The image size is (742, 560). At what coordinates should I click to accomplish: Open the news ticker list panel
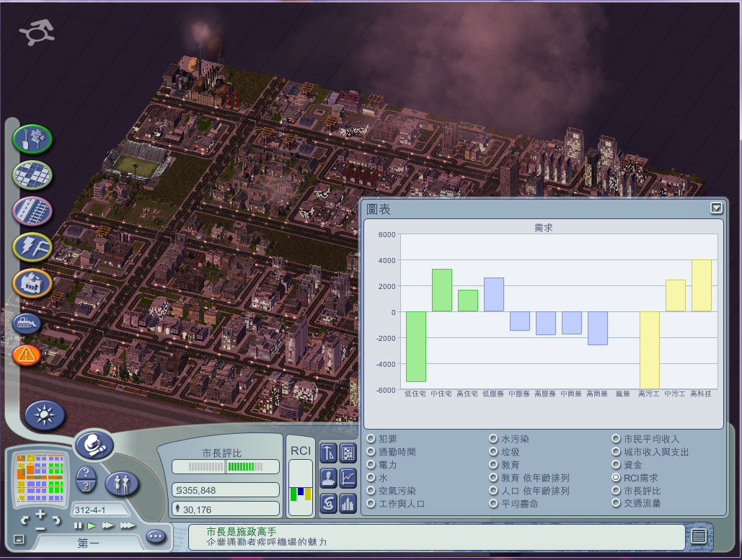pyautogui.click(x=698, y=536)
